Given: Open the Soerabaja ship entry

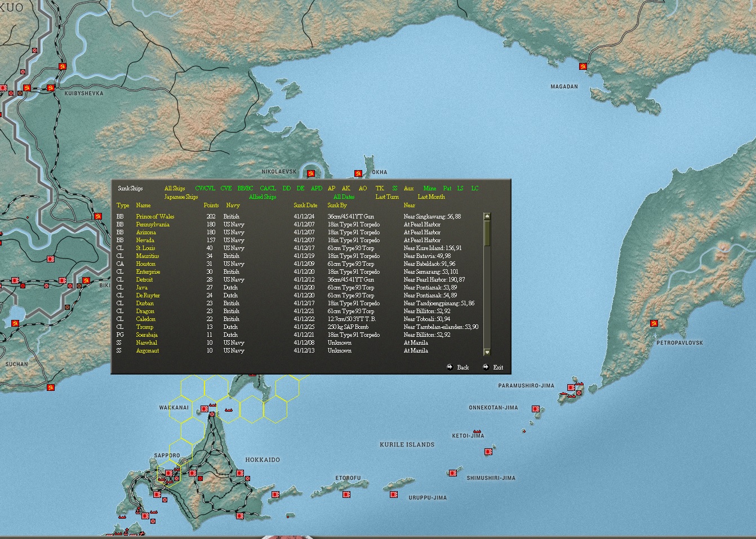Looking at the screenshot, I should [146, 335].
